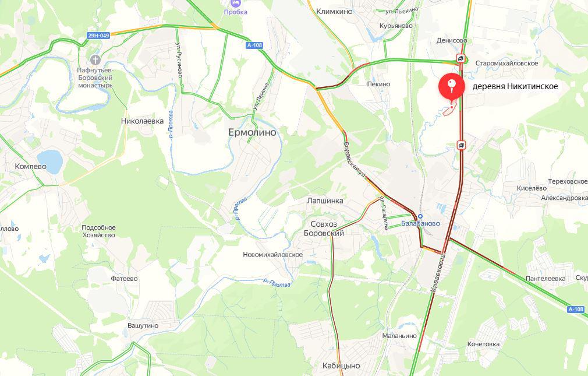Select the деревня Никитинское label
This screenshot has height=376, width=588.
pos(515,86)
